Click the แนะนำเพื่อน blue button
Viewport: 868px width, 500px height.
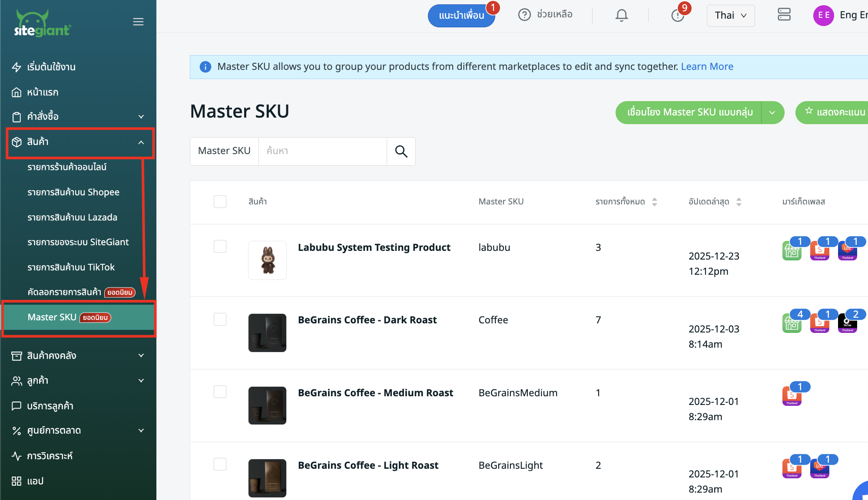461,16
